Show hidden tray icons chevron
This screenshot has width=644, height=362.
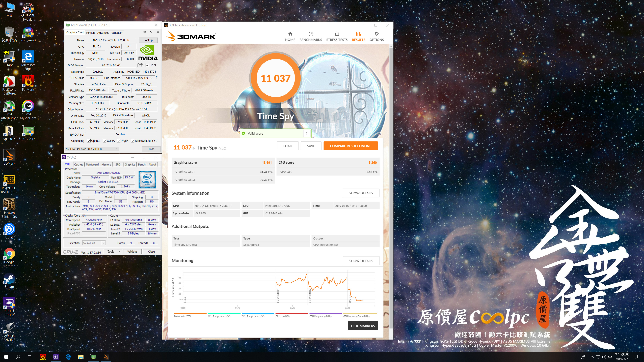point(592,357)
